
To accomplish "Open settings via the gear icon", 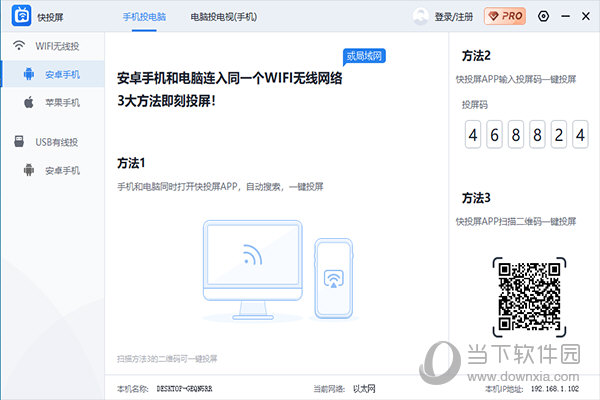I will click(543, 16).
